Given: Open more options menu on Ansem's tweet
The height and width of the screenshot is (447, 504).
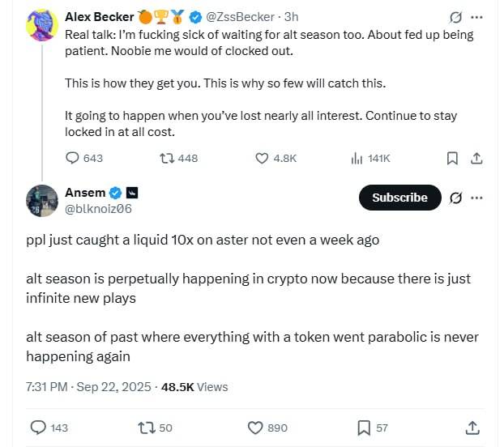Looking at the screenshot, I should 476,198.
